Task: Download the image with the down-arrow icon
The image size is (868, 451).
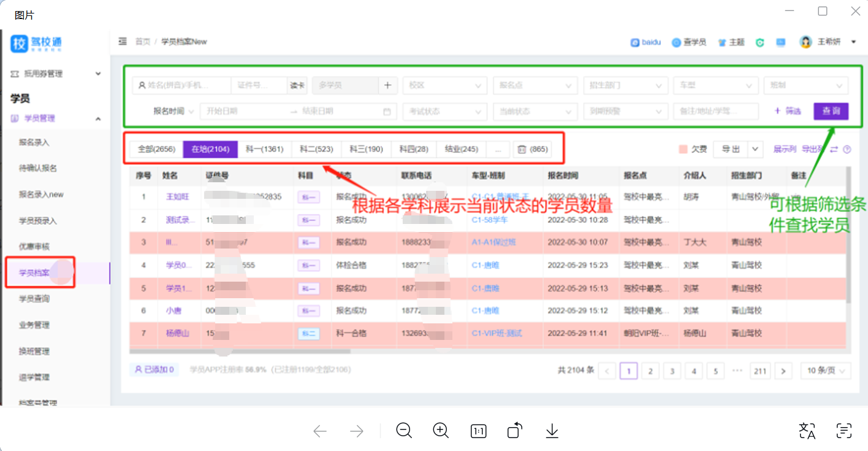Action: coord(552,431)
